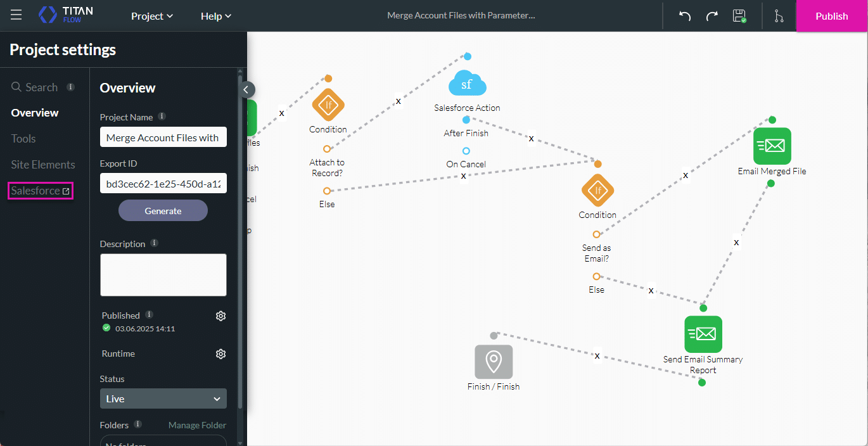The image size is (868, 446).
Task: Open the Salesforce settings link
Action: tap(41, 191)
